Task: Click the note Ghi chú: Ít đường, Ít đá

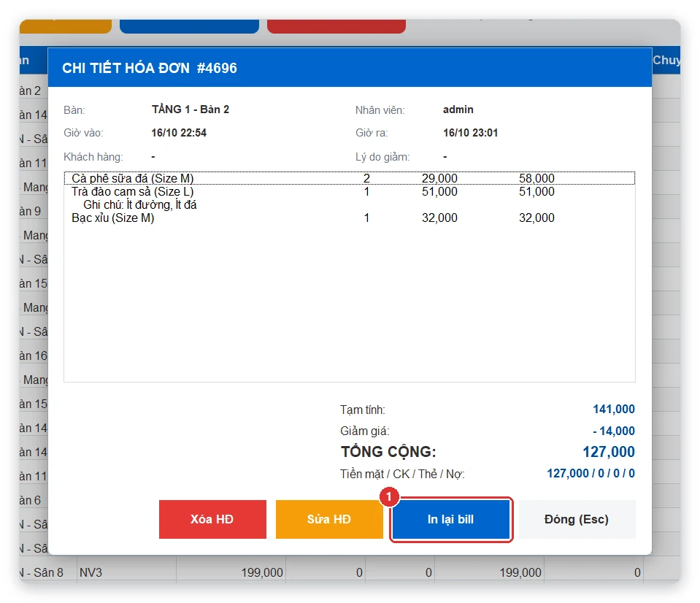Action: click(x=139, y=205)
